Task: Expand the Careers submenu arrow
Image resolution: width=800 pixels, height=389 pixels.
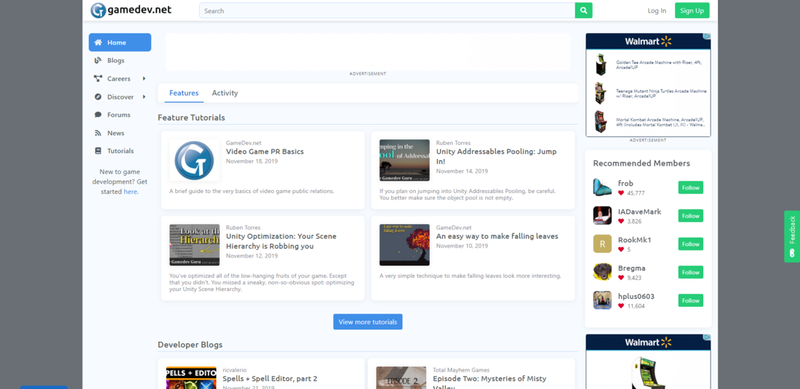Action: coord(144,79)
